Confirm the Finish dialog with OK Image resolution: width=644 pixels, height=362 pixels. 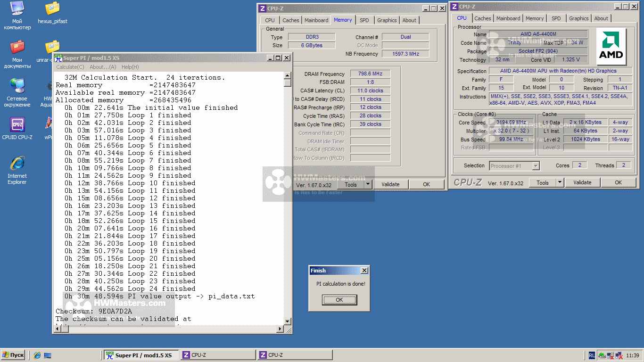click(339, 300)
